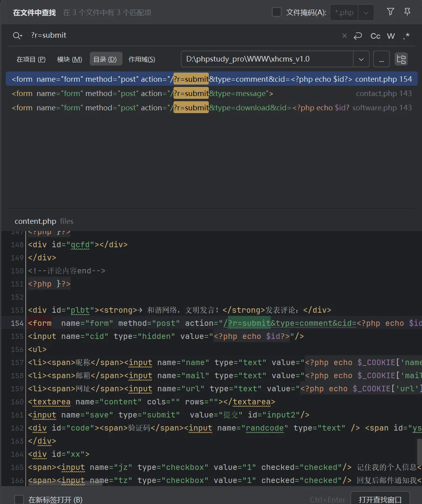Image resolution: width=422 pixels, height=504 pixels.
Task: Select the Scope tab
Action: [x=142, y=59]
